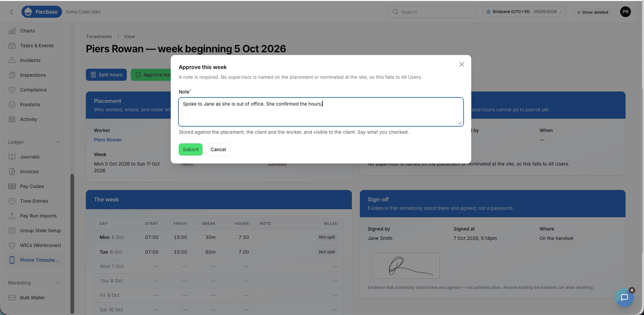Click the Inspections clipboard icon
The height and width of the screenshot is (315, 644).
(12, 75)
